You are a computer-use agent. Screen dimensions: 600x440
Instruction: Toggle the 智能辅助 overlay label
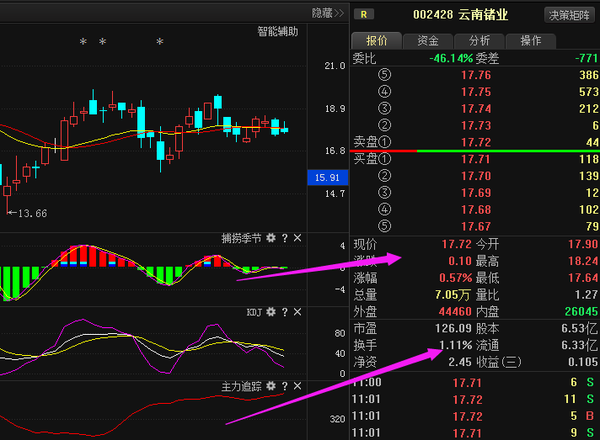point(279,32)
